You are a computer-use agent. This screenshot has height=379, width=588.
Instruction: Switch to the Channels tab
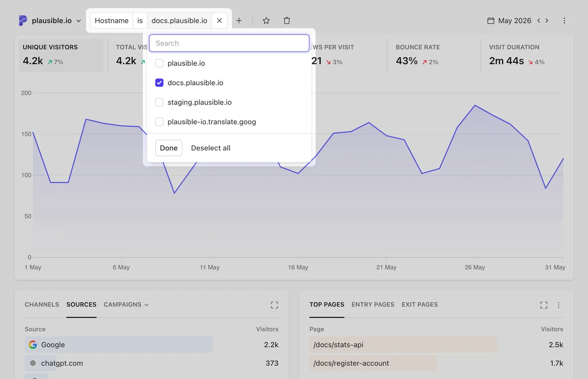coord(42,304)
